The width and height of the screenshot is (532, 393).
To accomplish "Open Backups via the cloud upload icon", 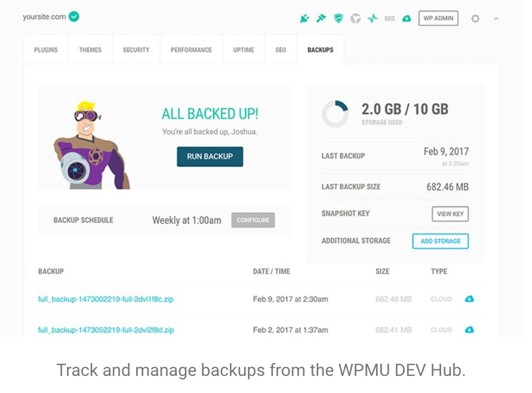I will point(406,18).
